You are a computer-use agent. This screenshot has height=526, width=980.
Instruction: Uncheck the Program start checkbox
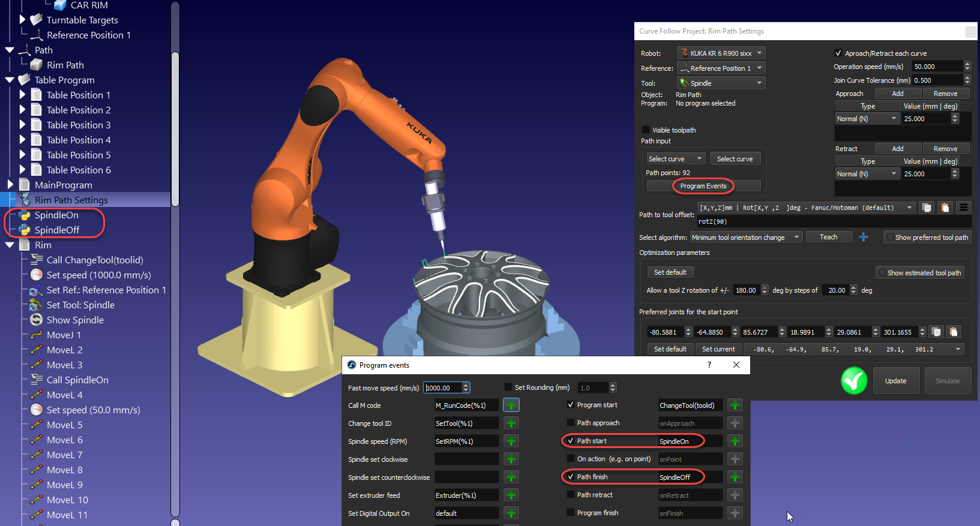pos(571,405)
